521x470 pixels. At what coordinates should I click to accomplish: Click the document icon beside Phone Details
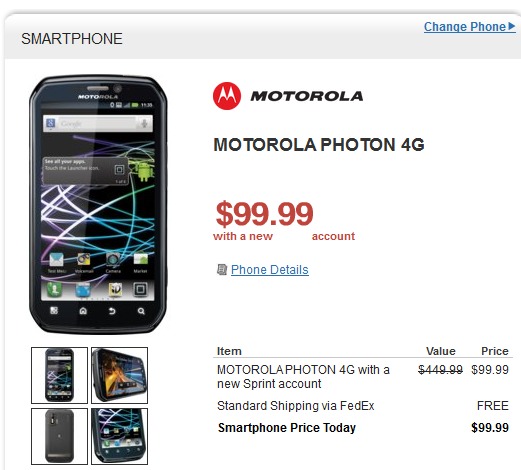222,269
